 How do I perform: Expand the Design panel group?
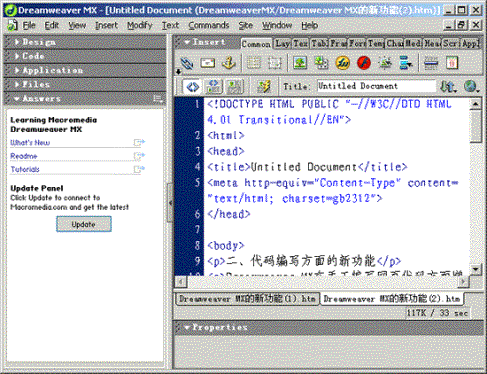85,42
